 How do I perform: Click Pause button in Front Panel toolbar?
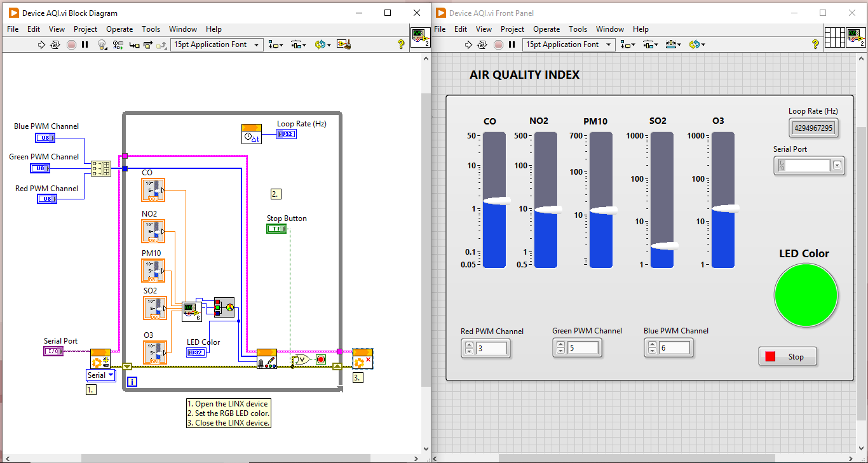point(512,44)
